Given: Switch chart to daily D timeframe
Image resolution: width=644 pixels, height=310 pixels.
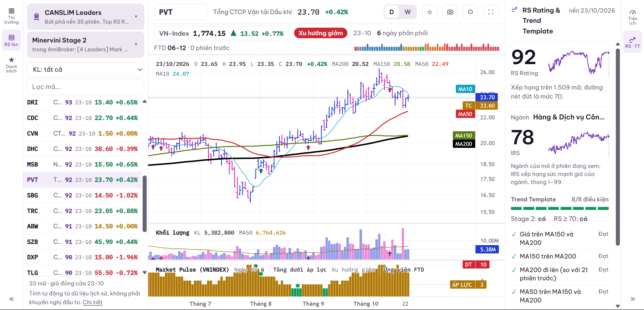Looking at the screenshot, I should point(391,12).
